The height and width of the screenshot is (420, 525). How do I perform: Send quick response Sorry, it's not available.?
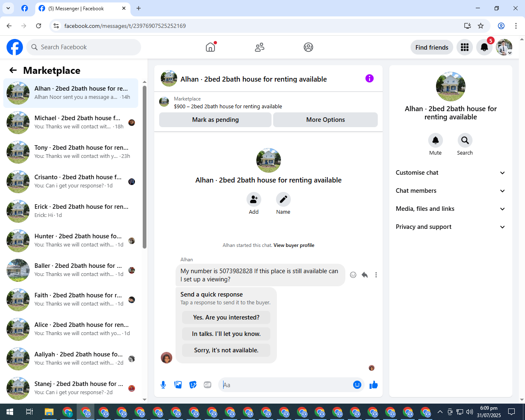(x=226, y=350)
